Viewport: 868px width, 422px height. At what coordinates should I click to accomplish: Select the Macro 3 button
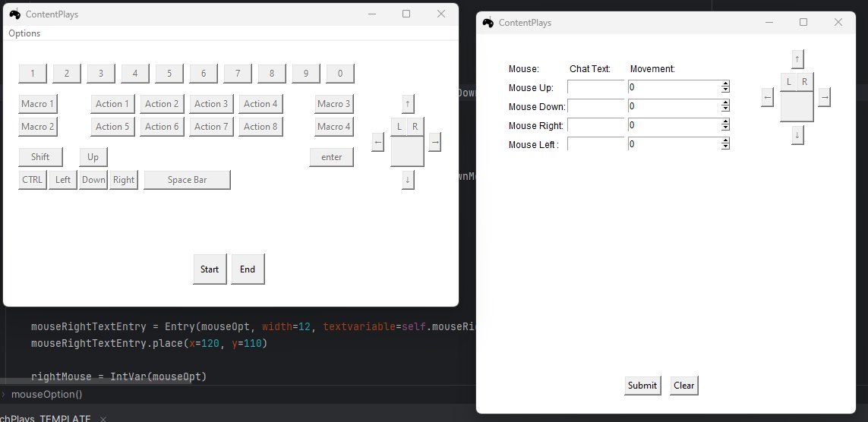334,104
